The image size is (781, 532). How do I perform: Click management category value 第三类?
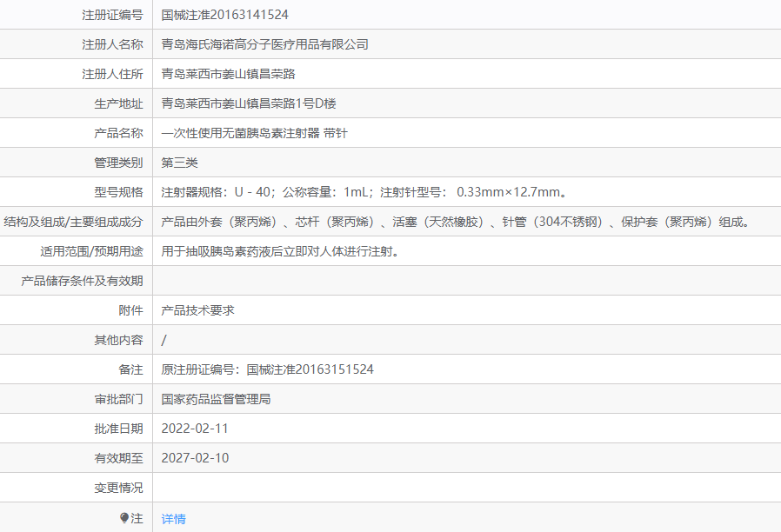pyautogui.click(x=179, y=163)
